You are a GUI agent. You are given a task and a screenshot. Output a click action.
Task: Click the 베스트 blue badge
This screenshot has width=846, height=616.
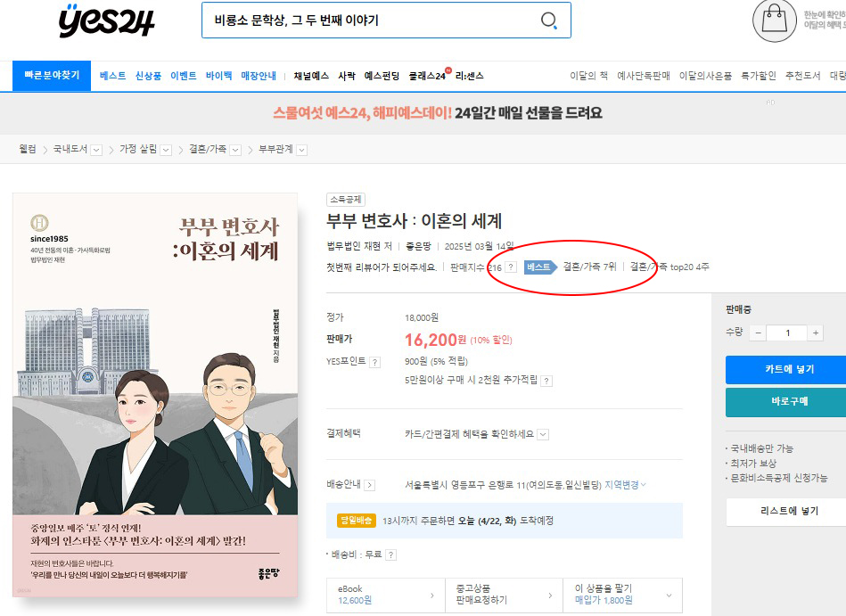point(540,267)
